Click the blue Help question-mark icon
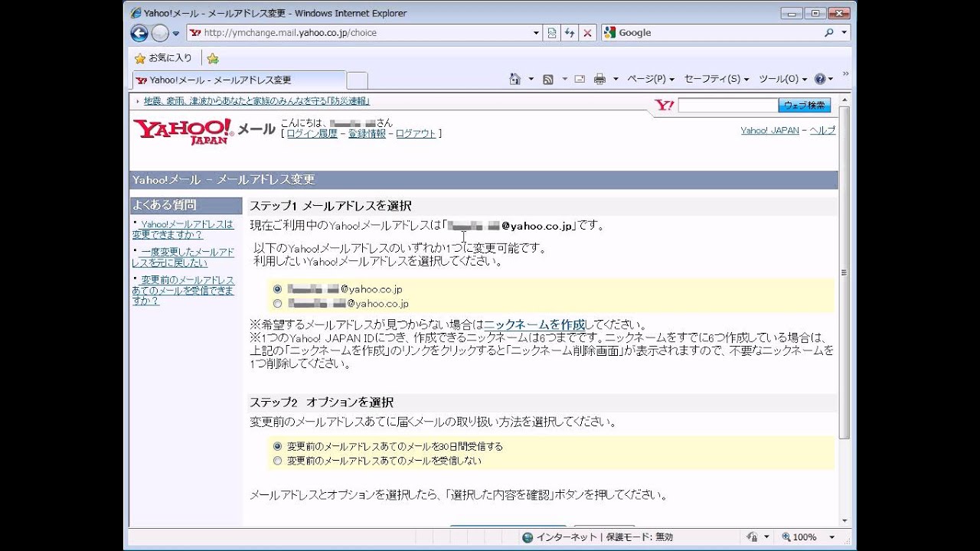This screenshot has width=980, height=551. (820, 79)
